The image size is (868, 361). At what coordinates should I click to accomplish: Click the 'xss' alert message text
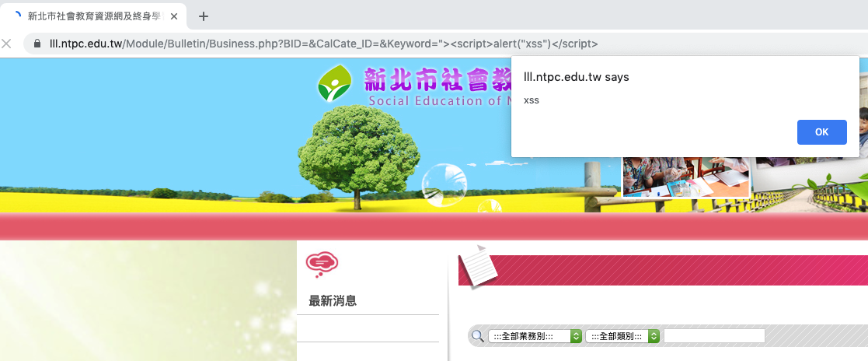(532, 100)
